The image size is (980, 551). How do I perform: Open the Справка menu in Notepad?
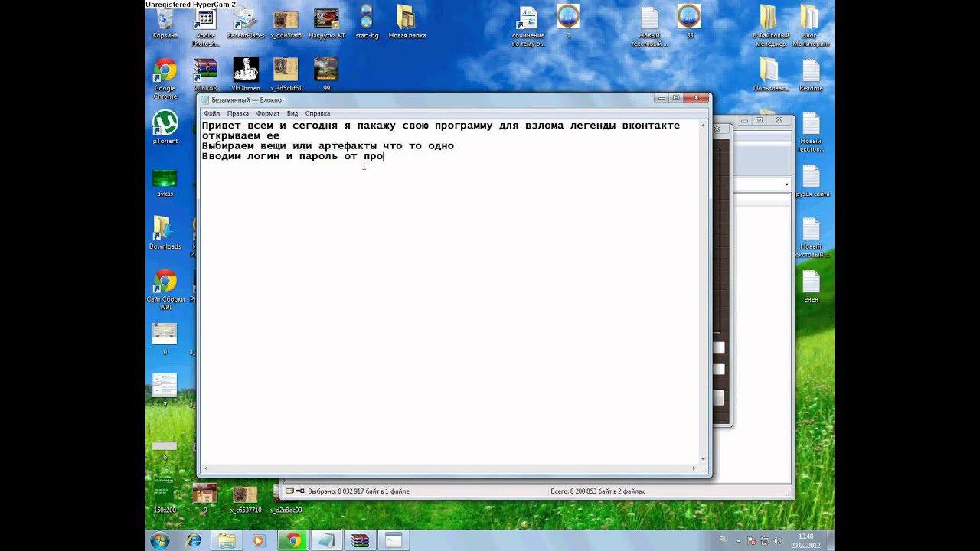(318, 113)
